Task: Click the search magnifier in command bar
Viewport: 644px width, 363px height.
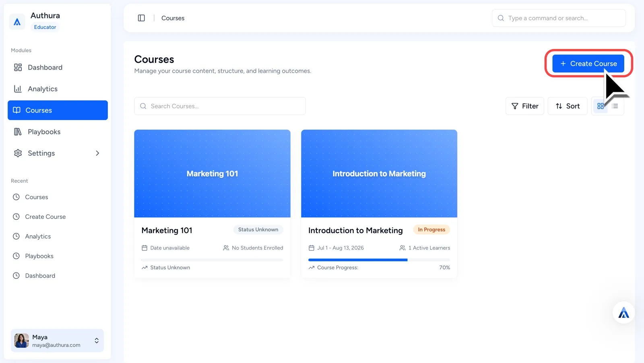Action: [501, 18]
